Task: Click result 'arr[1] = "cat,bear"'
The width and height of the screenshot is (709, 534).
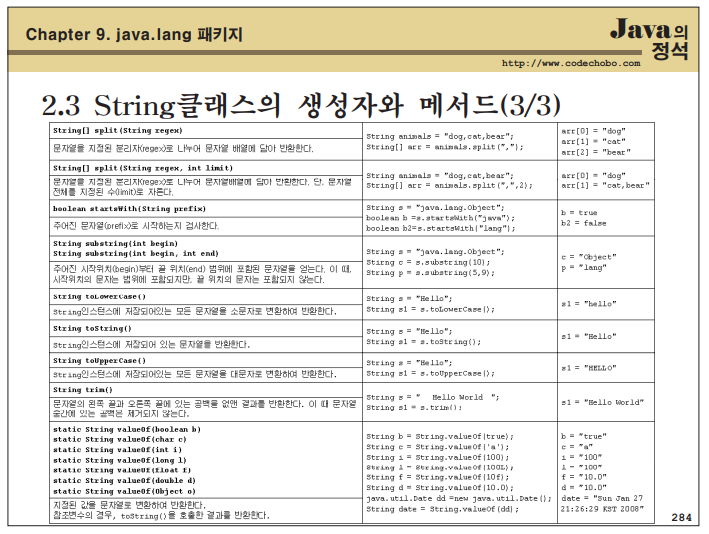Action: [x=605, y=185]
